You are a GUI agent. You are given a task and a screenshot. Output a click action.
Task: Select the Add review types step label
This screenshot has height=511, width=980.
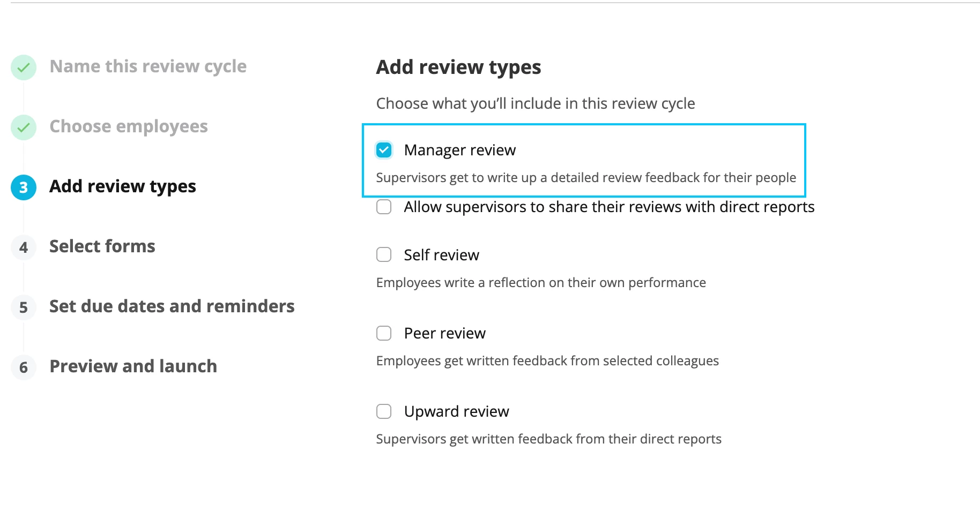(123, 186)
